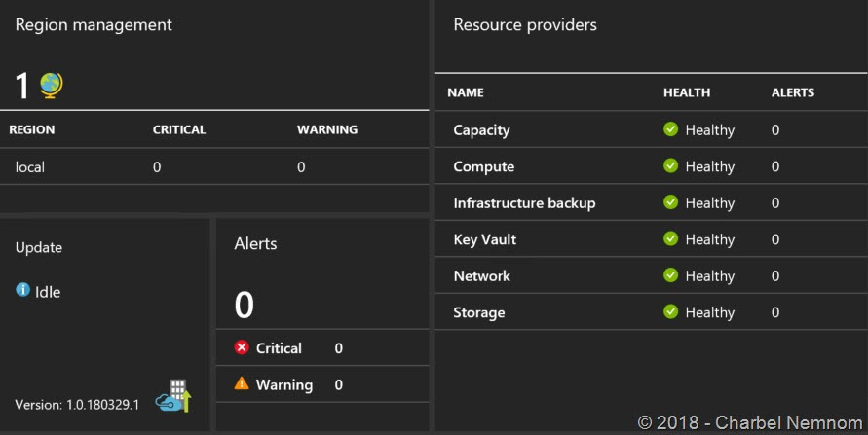The width and height of the screenshot is (868, 435).
Task: Click the globe icon in Region management
Action: click(51, 86)
